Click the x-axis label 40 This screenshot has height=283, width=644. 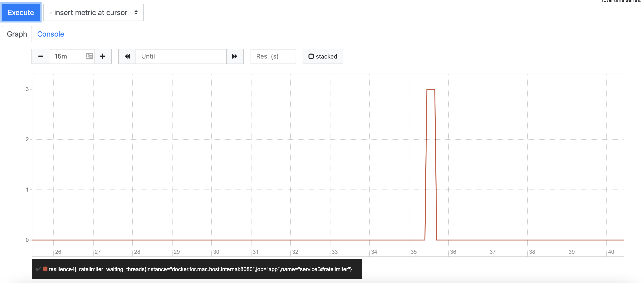click(611, 252)
